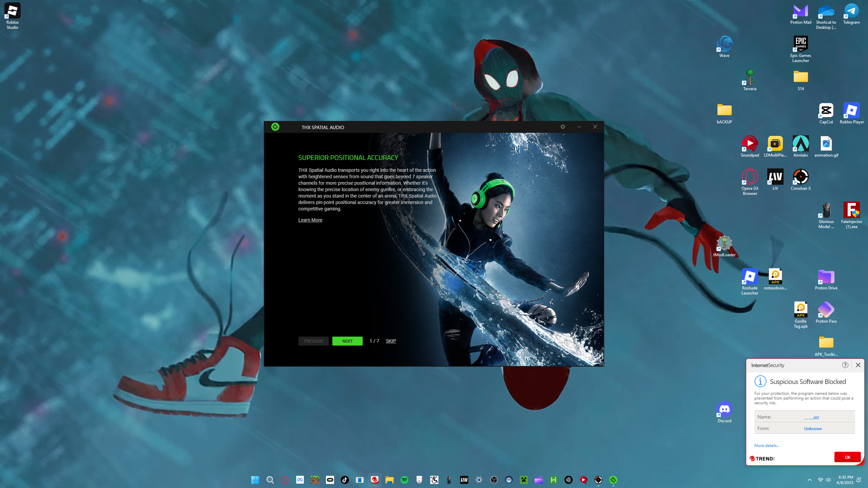
Task: Select the Roblox Player desktop icon
Action: [x=851, y=113]
